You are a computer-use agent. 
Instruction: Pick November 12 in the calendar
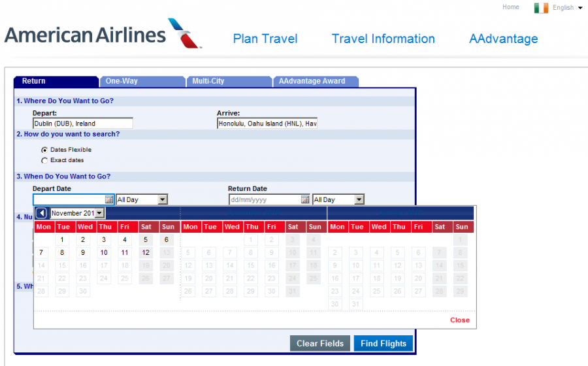click(146, 252)
